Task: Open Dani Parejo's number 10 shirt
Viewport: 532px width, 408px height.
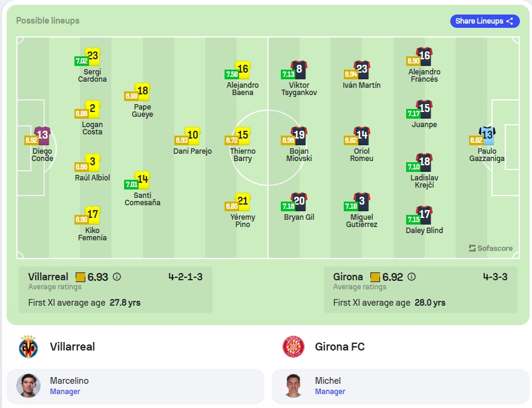Action: click(192, 136)
